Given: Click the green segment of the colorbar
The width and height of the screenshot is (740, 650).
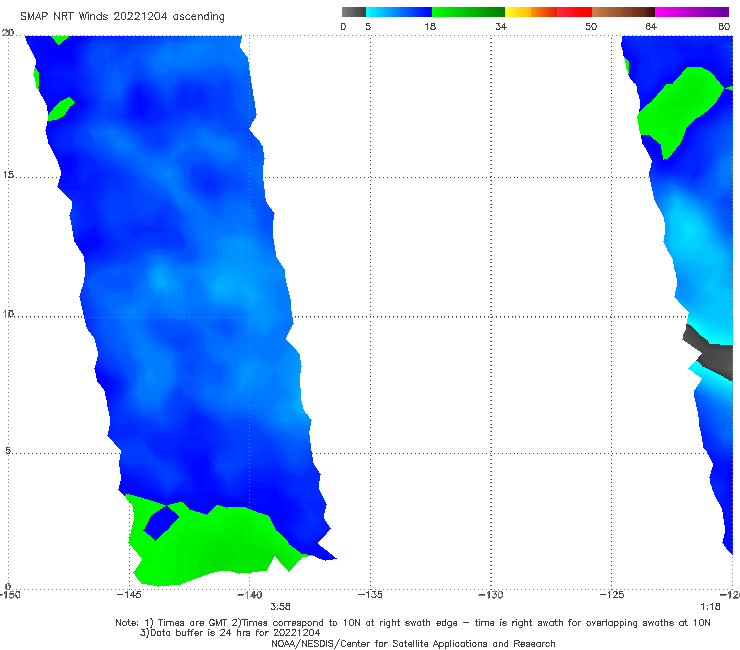Looking at the screenshot, I should (x=468, y=12).
